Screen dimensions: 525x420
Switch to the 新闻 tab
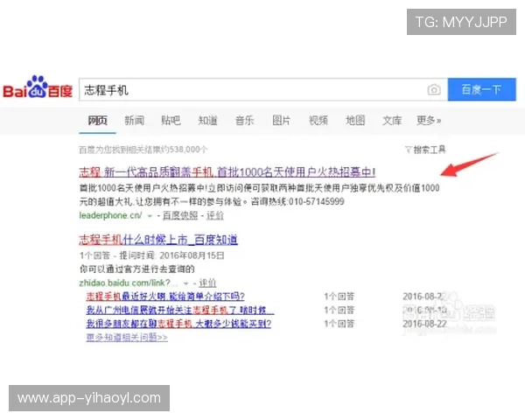pos(134,120)
